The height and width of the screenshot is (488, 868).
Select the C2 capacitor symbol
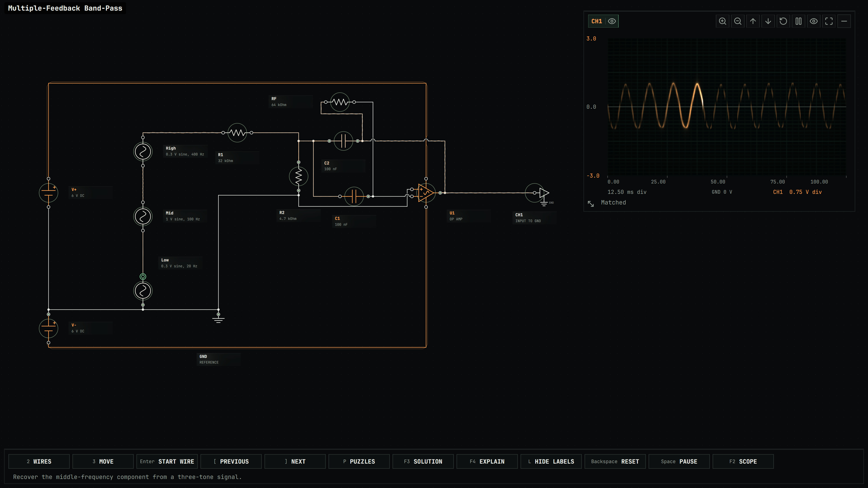[343, 141]
